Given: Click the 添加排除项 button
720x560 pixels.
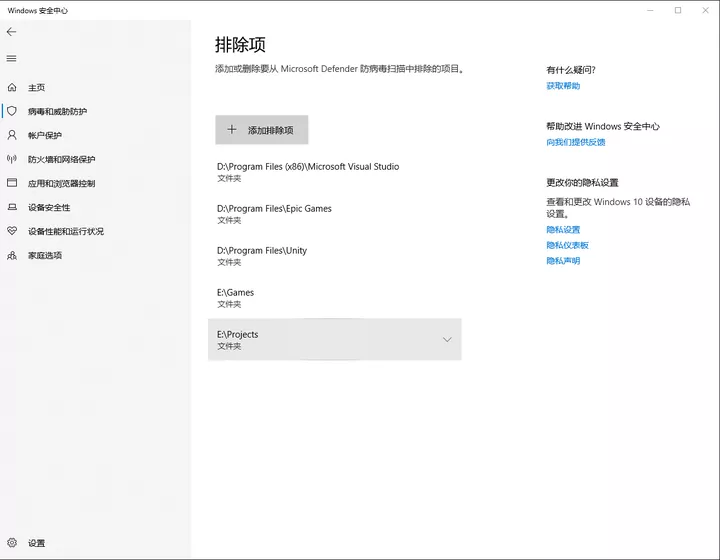Looking at the screenshot, I should 262,130.
